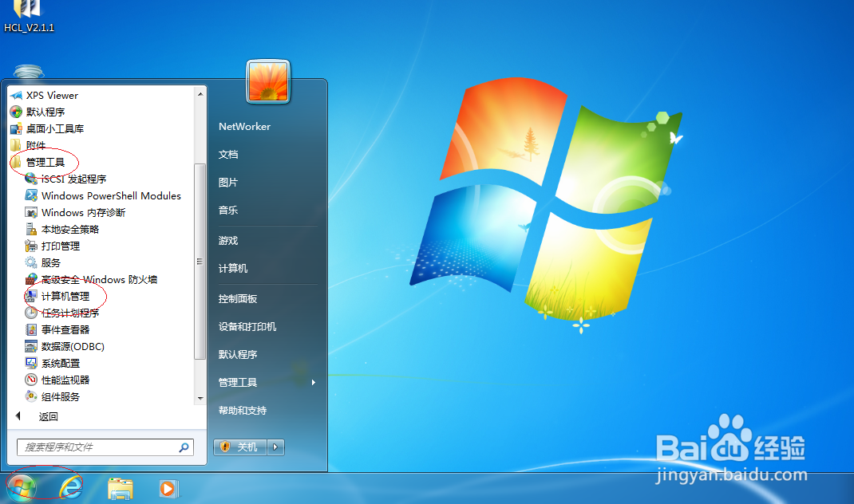Open 数据源(ODBC) icon
The height and width of the screenshot is (504, 854).
(x=31, y=347)
